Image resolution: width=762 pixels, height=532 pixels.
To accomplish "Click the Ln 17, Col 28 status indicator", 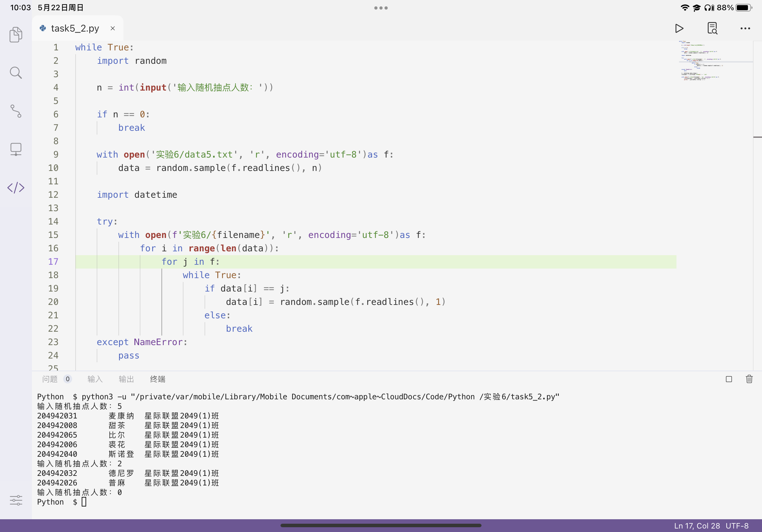I will [697, 526].
